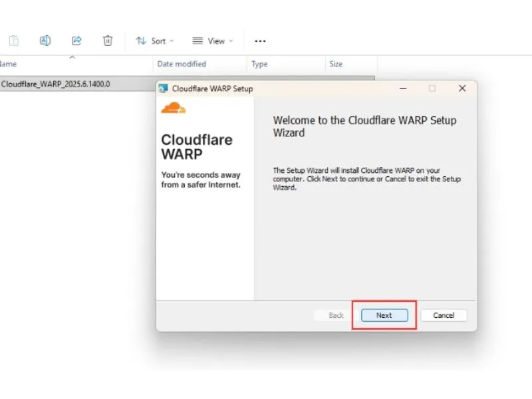Click the Rename icon in File Explorer toolbar
532x399 pixels.
pyautogui.click(x=45, y=41)
